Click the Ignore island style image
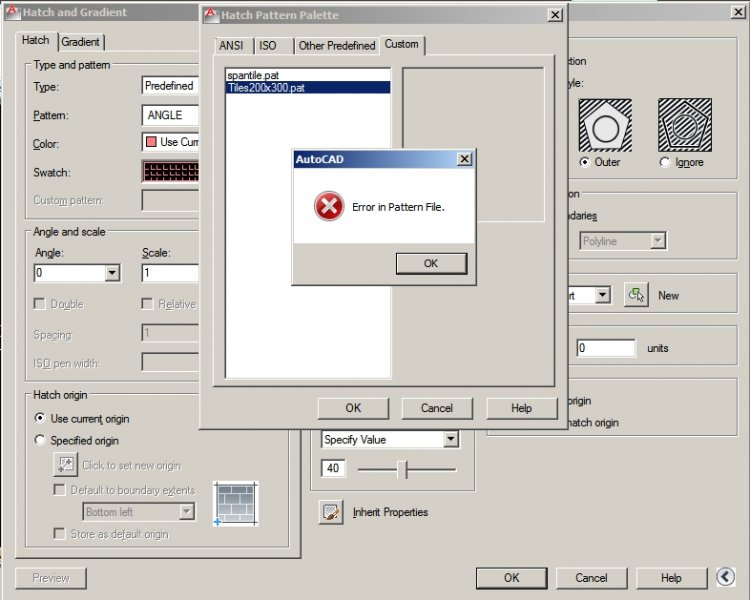This screenshot has height=600, width=750. click(685, 125)
